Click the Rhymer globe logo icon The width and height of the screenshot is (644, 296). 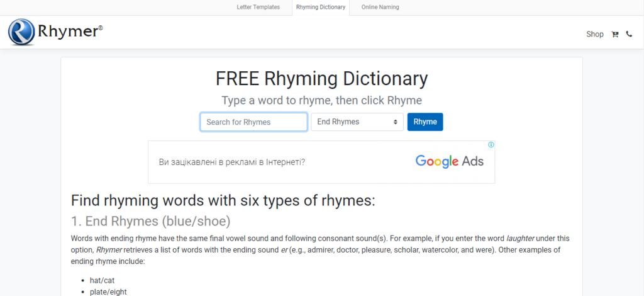pyautogui.click(x=22, y=32)
